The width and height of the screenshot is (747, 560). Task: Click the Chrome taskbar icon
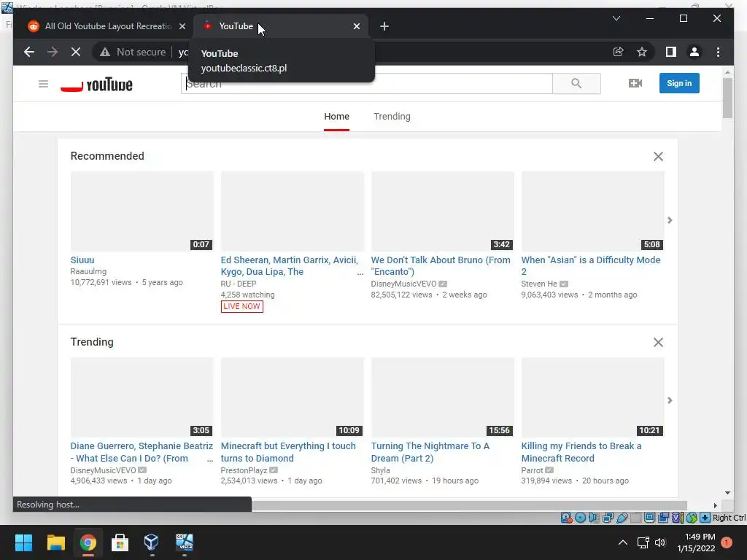click(x=88, y=542)
